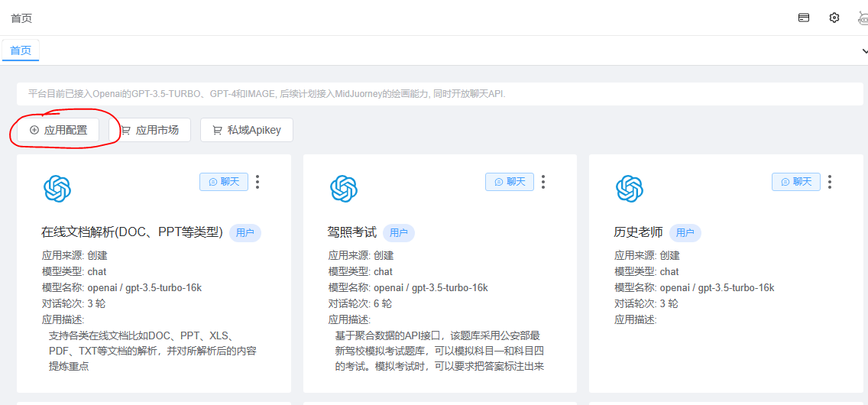Click the credit card icon in header
Screen dimensions: 868x405
804,18
